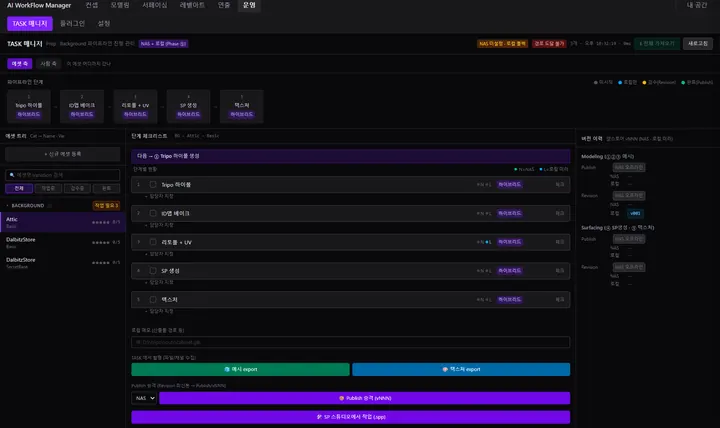The height and width of the screenshot is (428, 720).
Task: Open the NAS dropdown next to Publish
Action: [144, 398]
